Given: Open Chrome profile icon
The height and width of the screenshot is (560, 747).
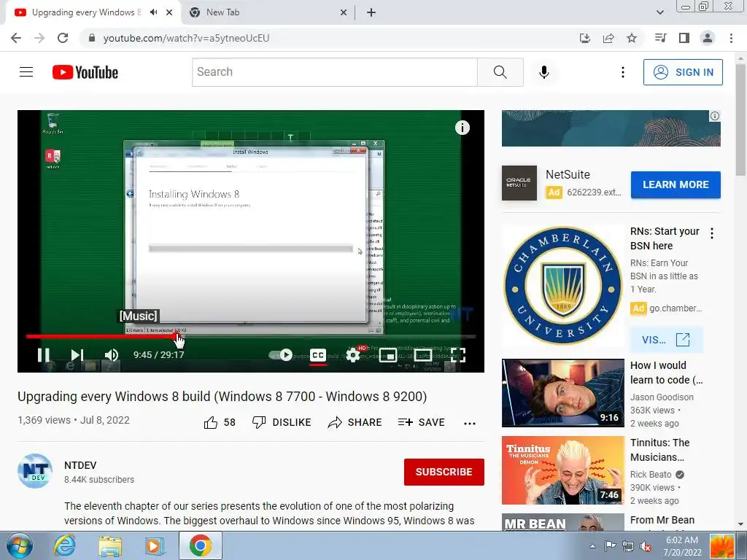Looking at the screenshot, I should [x=708, y=38].
